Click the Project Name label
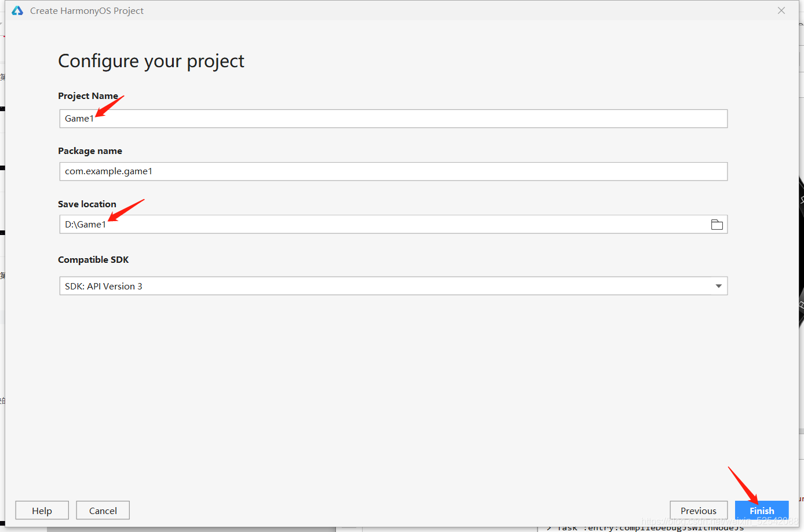Image resolution: width=804 pixels, height=532 pixels. coord(88,96)
